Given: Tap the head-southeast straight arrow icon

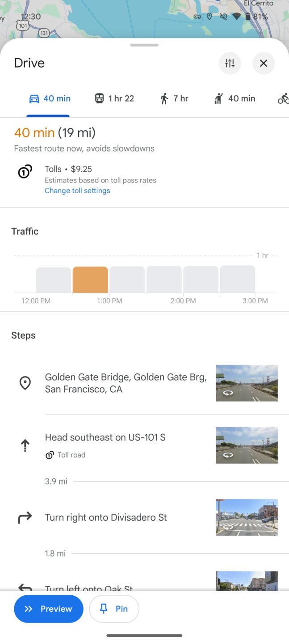Looking at the screenshot, I should click(x=25, y=445).
